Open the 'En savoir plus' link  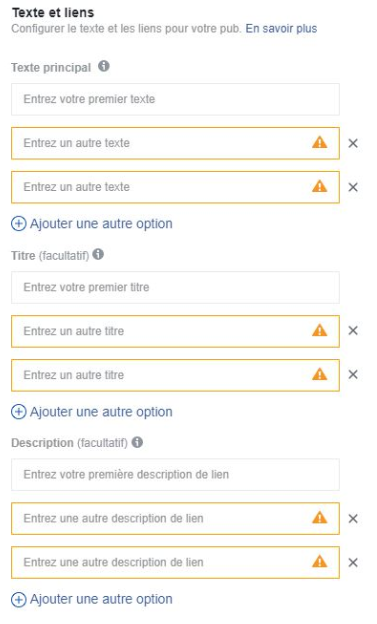pos(281,29)
